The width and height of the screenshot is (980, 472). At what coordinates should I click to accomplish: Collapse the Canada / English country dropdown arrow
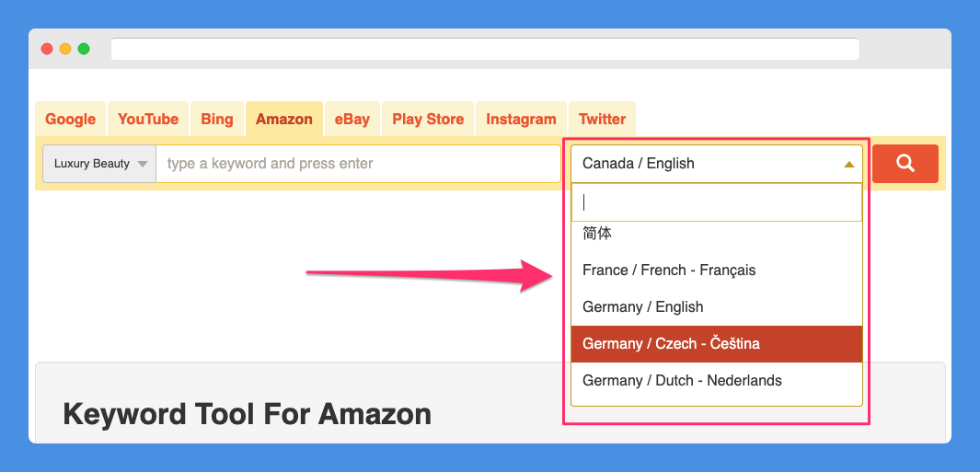pyautogui.click(x=848, y=165)
